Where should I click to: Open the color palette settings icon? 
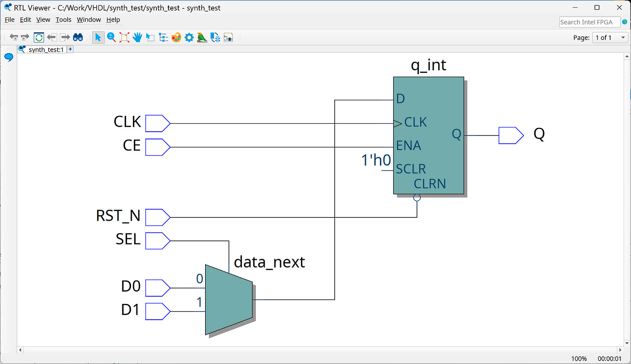pos(176,38)
